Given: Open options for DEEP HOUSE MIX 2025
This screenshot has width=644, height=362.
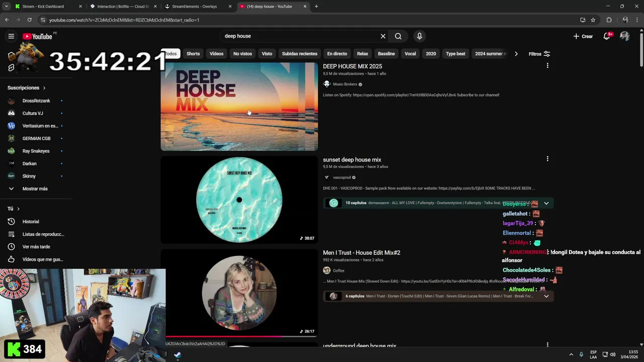Looking at the screenshot, I should point(547,66).
